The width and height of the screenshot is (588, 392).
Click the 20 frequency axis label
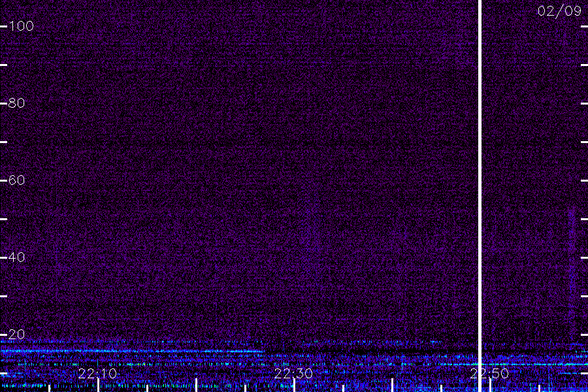[x=16, y=335]
